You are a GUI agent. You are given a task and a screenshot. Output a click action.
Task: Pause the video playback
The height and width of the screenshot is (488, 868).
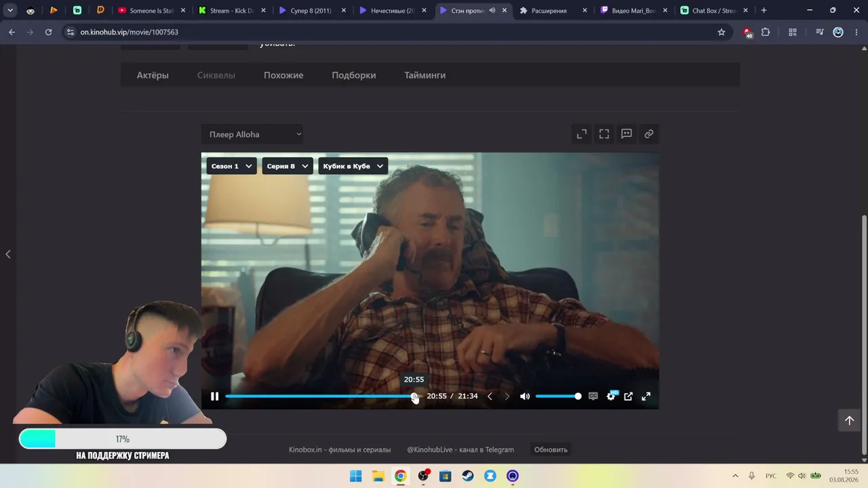click(214, 396)
